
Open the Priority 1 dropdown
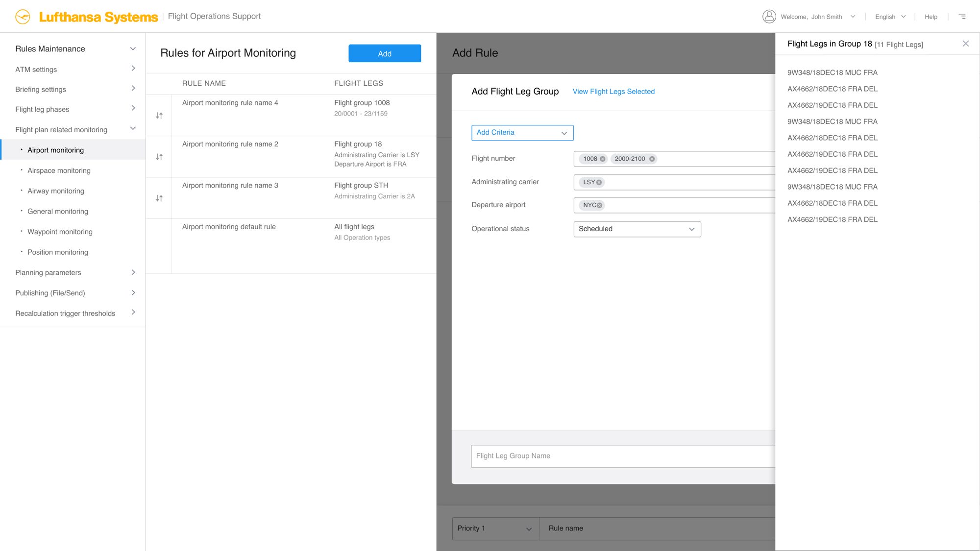pyautogui.click(x=495, y=528)
